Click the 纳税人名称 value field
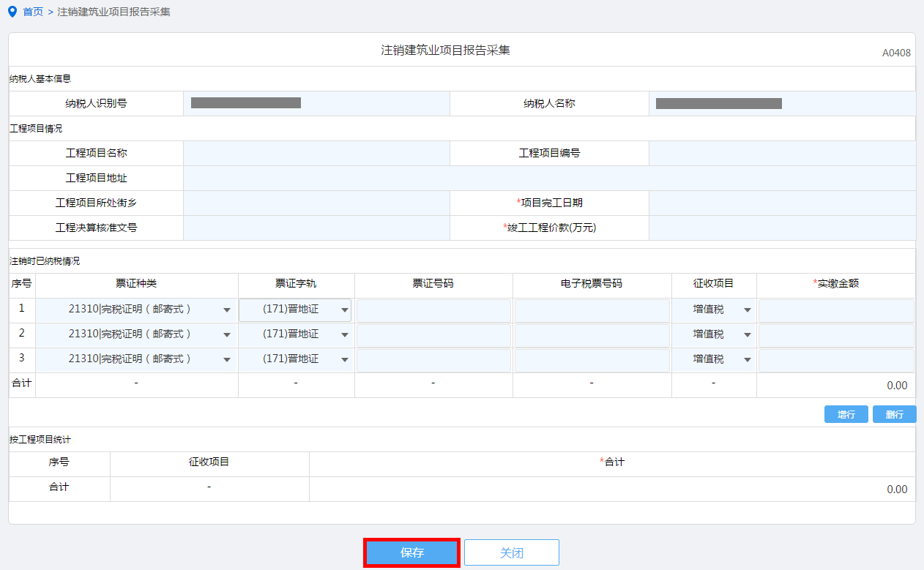The image size is (924, 570). point(782,104)
